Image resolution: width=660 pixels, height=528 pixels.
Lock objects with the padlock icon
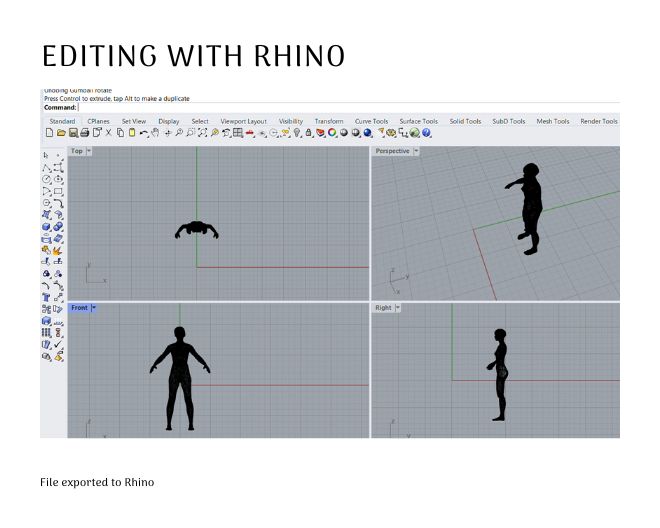pos(309,133)
